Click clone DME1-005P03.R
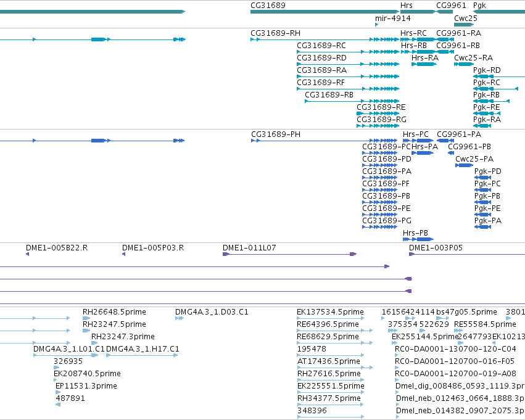The width and height of the screenshot is (525, 420). pos(123,254)
